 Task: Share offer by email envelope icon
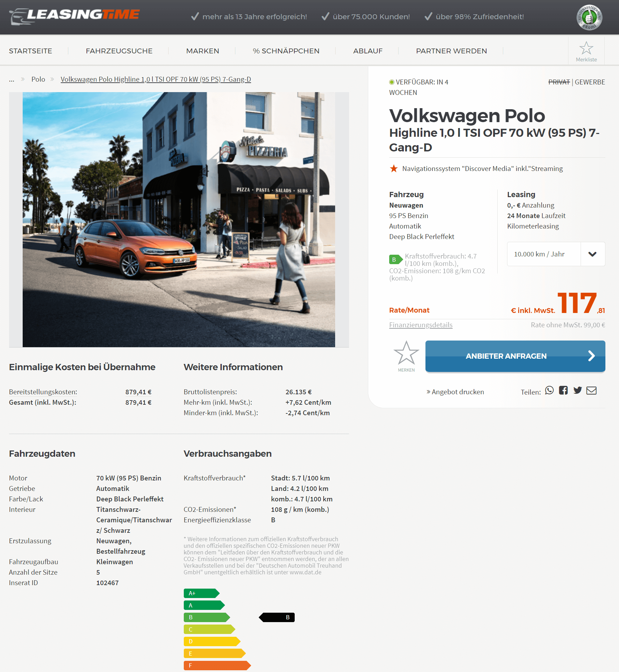(x=591, y=390)
